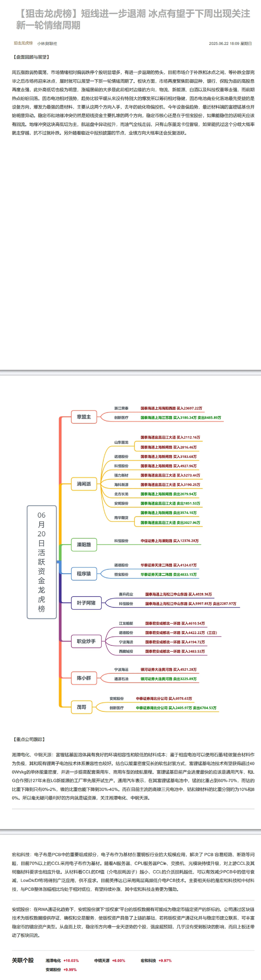The width and height of the screenshot is (261, 980).
Task: Click the entry 银河证券大连黄河路 买入4521.28万
Action: [x=169, y=670]
